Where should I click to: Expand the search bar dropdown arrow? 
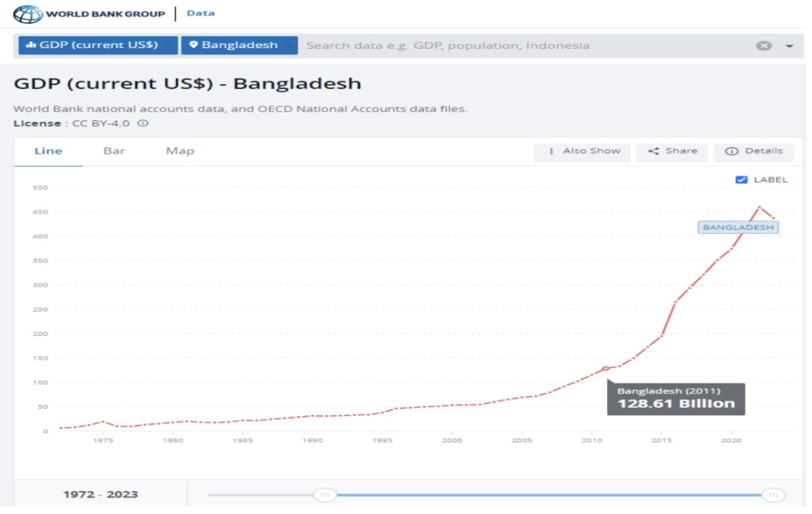tap(789, 46)
